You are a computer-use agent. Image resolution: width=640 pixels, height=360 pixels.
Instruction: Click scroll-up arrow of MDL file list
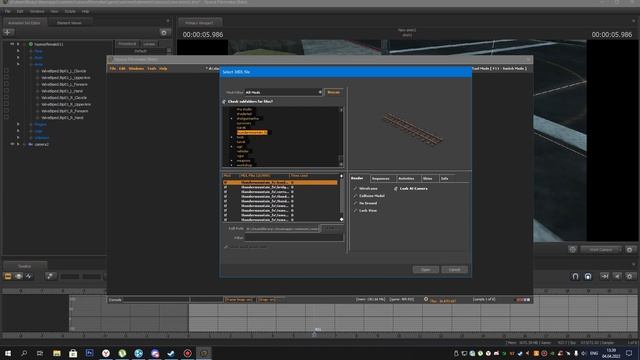point(342,176)
